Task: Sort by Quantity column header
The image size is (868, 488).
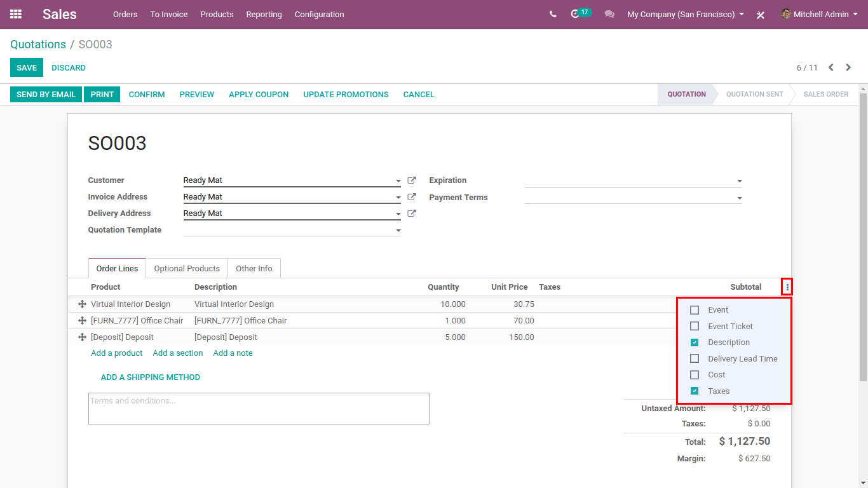Action: [444, 287]
